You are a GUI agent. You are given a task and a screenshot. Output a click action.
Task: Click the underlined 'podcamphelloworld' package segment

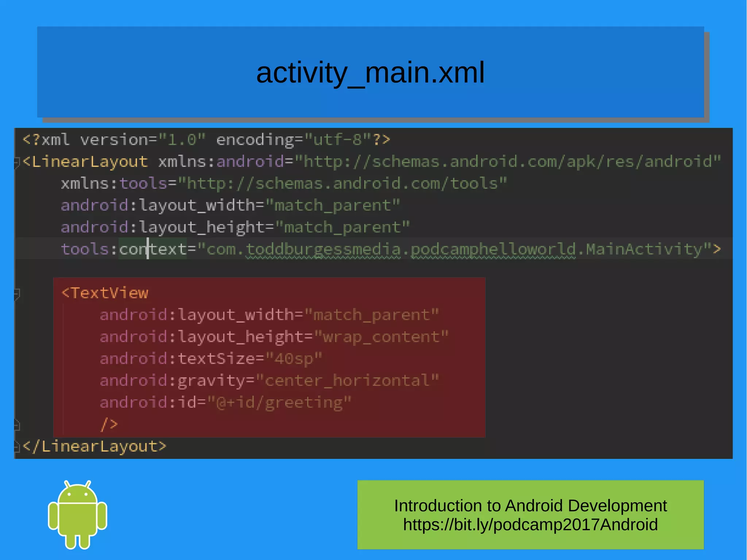click(493, 250)
